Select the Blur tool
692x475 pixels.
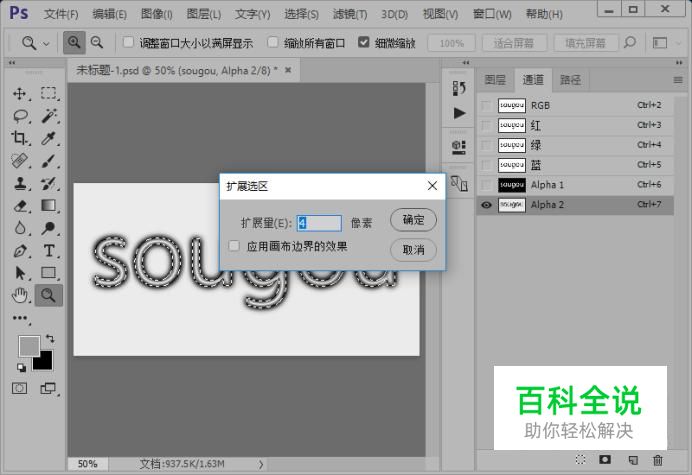click(x=20, y=228)
